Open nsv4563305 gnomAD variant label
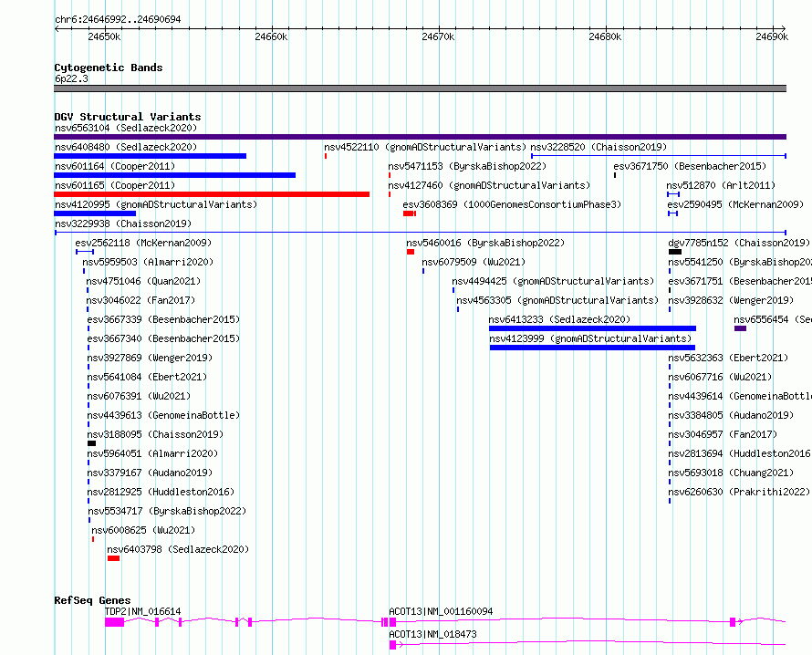Image resolution: width=812 pixels, height=655 pixels. click(x=557, y=300)
